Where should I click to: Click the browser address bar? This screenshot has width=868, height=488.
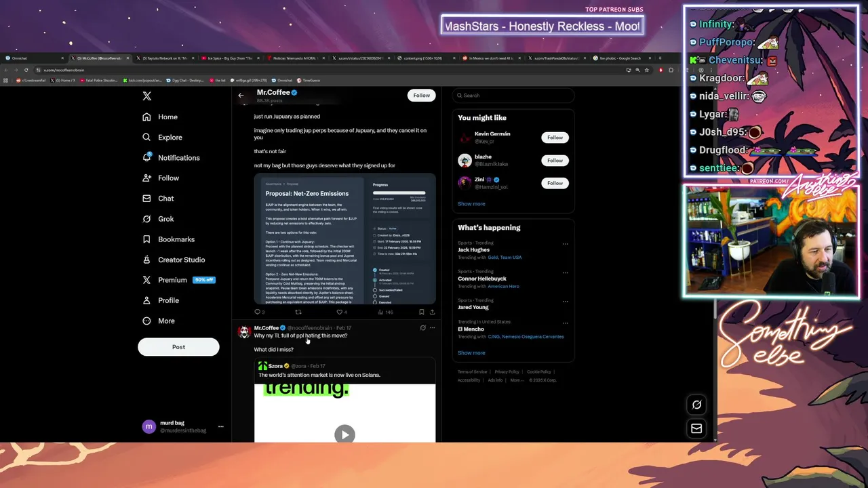pos(325,70)
